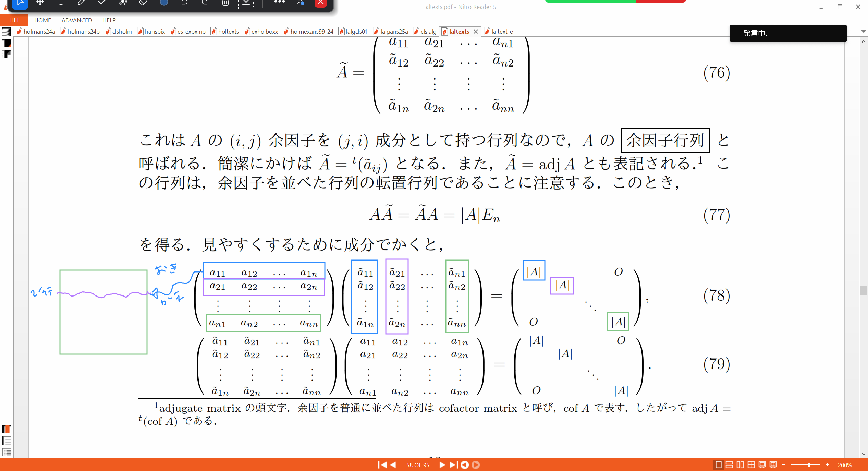Click the zoom slider handle
This screenshot has width=868, height=471.
(x=809, y=465)
